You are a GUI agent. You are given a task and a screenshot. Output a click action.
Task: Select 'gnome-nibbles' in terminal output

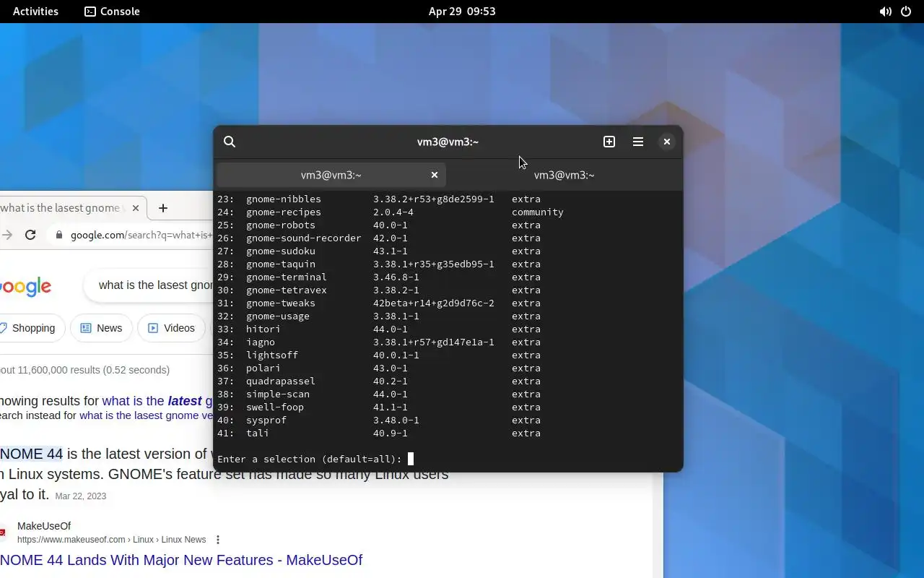(284, 199)
